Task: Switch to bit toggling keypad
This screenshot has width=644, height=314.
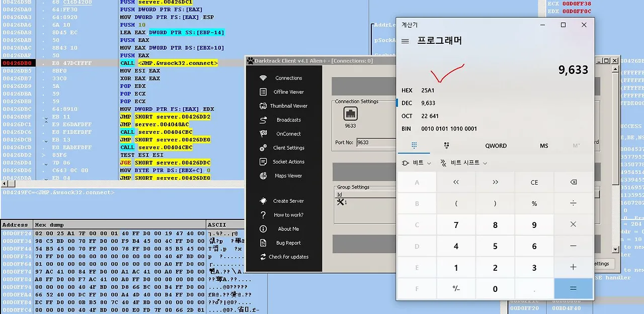Action: pos(446,145)
